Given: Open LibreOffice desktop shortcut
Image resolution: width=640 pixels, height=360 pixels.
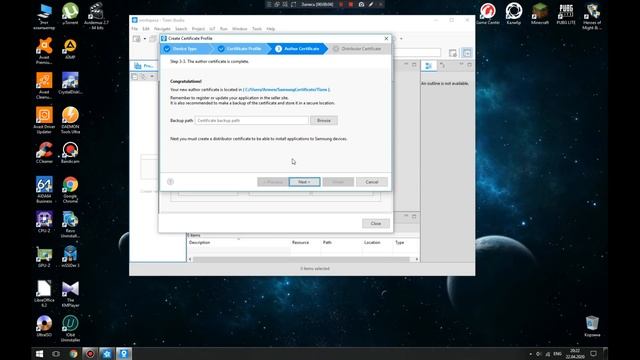Looking at the screenshot, I should (44, 293).
